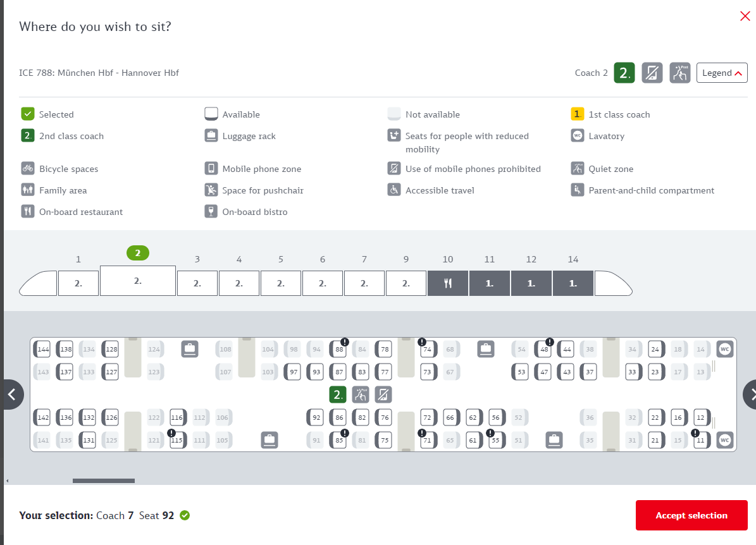Confirm with Accept selection button
756x545 pixels.
click(x=691, y=515)
